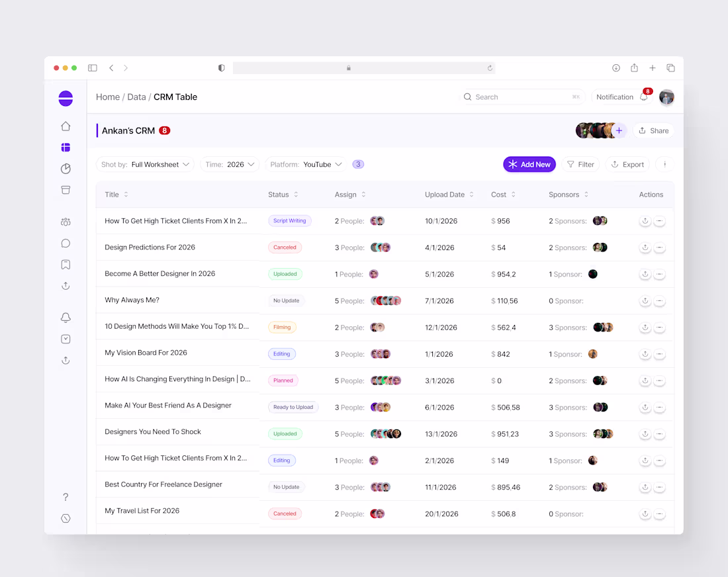
Task: Click the notification bell icon in sidebar
Action: click(x=66, y=318)
